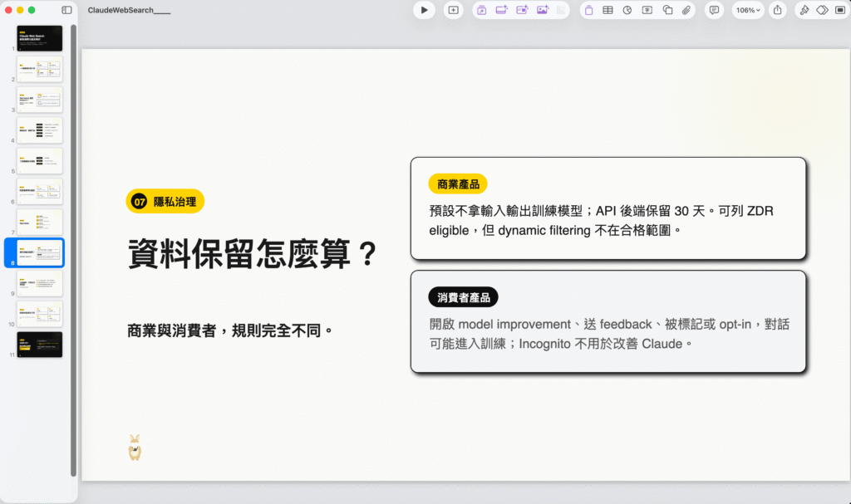Add a new slide

453,10
